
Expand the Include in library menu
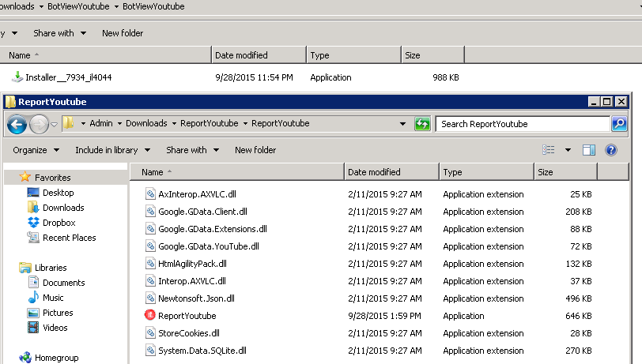pyautogui.click(x=112, y=150)
